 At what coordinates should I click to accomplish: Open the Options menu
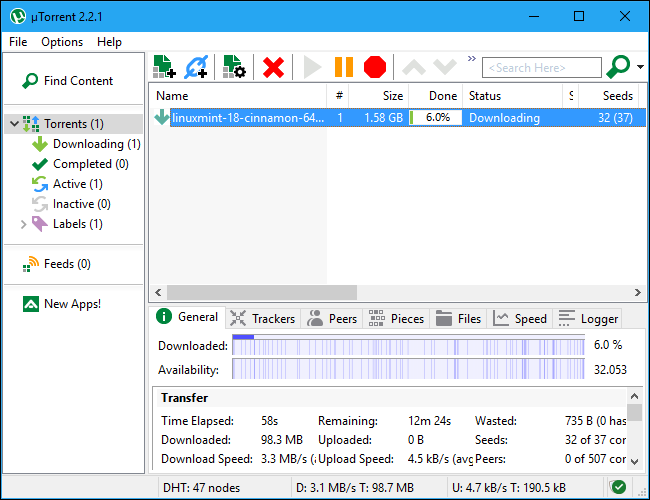coord(62,42)
